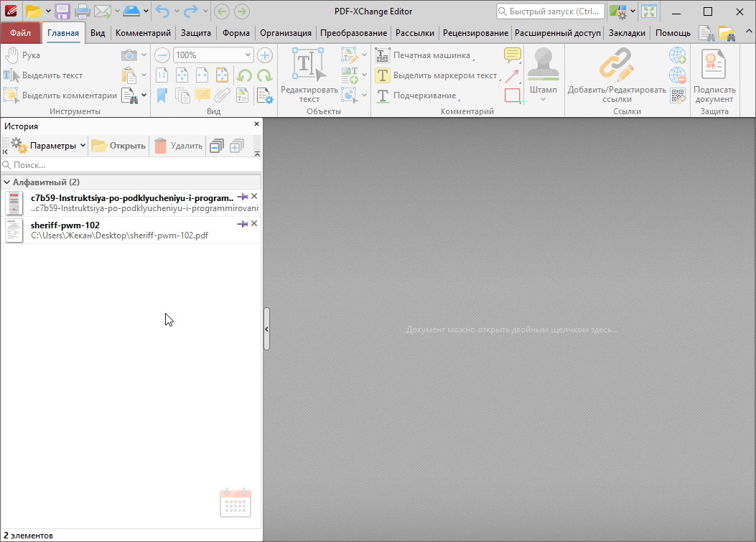Open the Attachments paperclip icon
This screenshot has height=542, width=756.
222,95
